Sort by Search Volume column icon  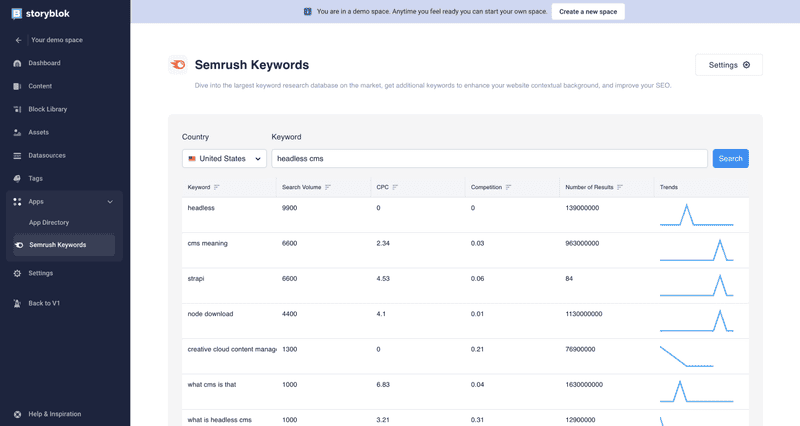(328, 187)
